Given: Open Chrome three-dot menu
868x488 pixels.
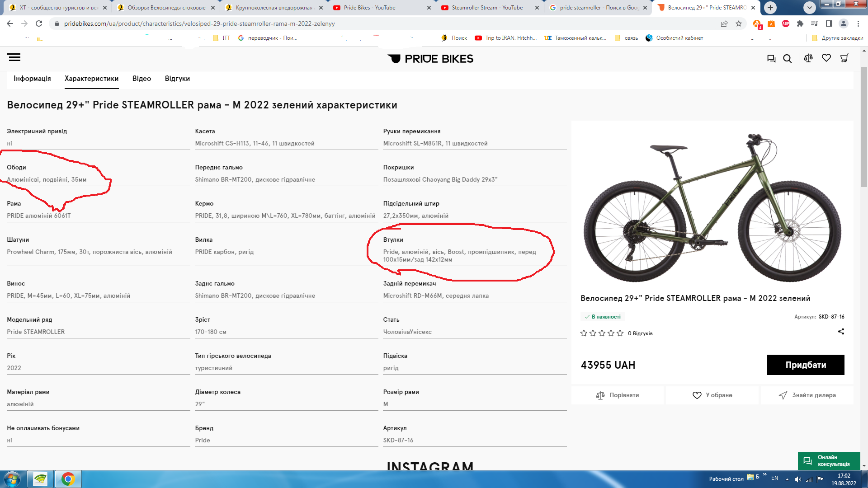Looking at the screenshot, I should tap(858, 23).
